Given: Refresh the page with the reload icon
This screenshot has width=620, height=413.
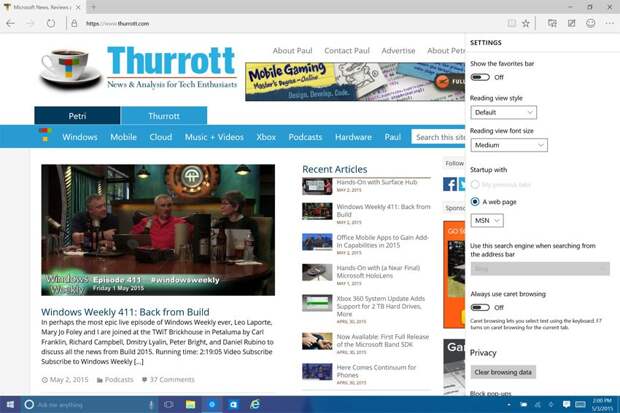Looking at the screenshot, I should coord(51,23).
